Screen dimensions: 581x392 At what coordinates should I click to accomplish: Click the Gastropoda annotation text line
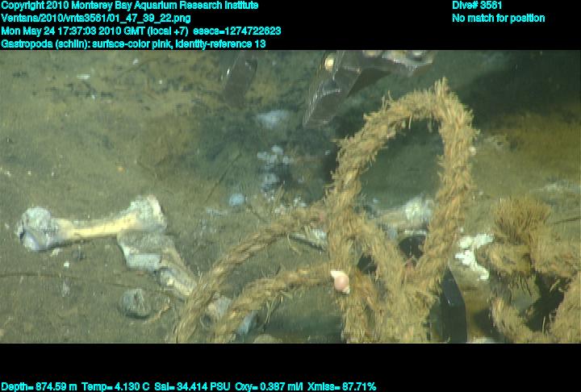[133, 44]
